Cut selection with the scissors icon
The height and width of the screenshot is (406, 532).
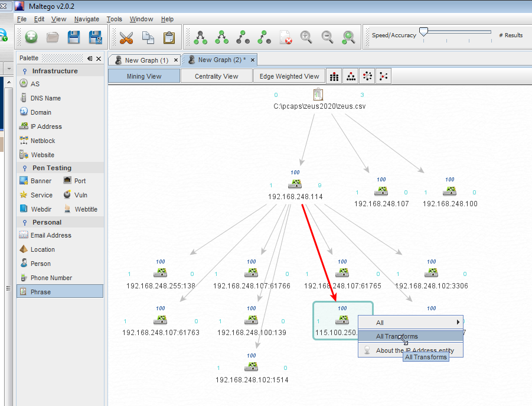126,37
